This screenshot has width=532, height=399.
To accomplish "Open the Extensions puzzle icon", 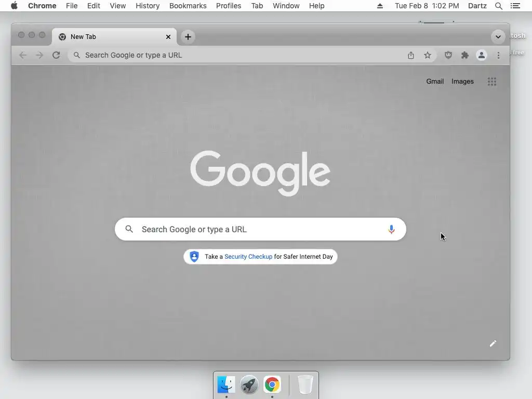I will coord(465,55).
